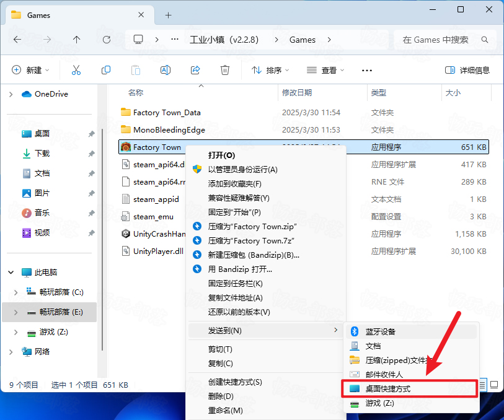The width and height of the screenshot is (504, 420).
Task: Select Bluetooth device in Send to submenu
Action: click(411, 331)
